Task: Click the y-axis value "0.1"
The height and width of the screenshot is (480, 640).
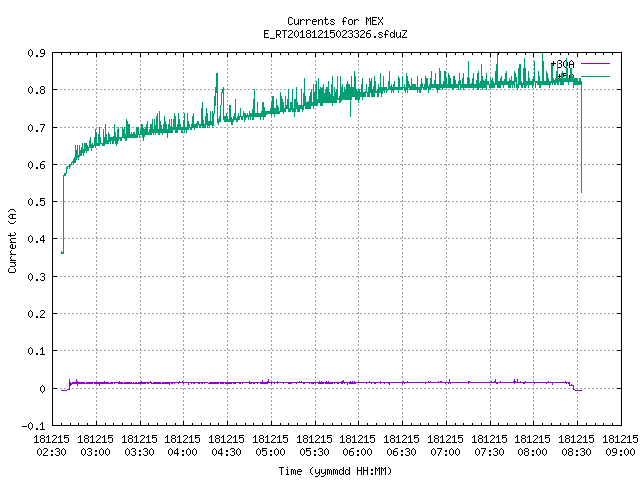Action: click(x=36, y=351)
